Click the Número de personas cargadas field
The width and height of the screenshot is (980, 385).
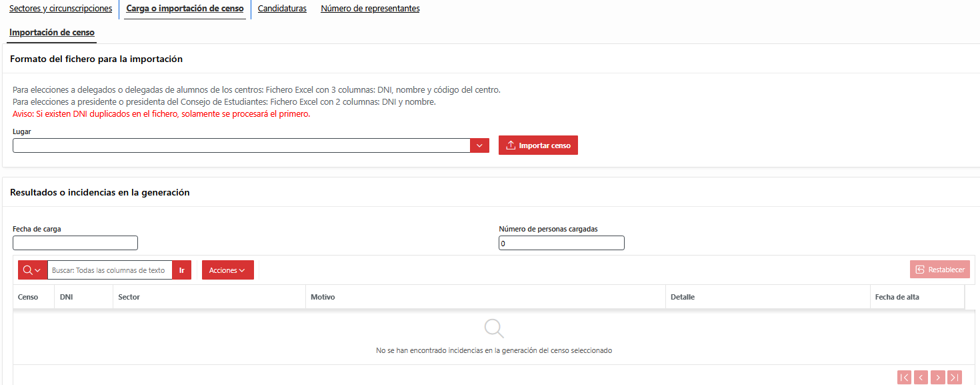(561, 243)
